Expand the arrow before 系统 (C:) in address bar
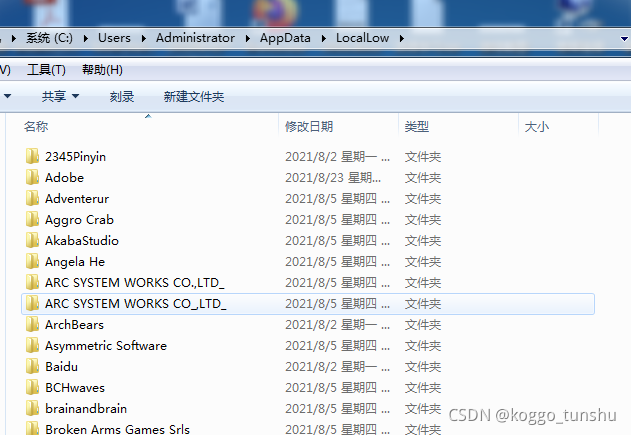Screen dimensions: 631x435 pyautogui.click(x=14, y=38)
